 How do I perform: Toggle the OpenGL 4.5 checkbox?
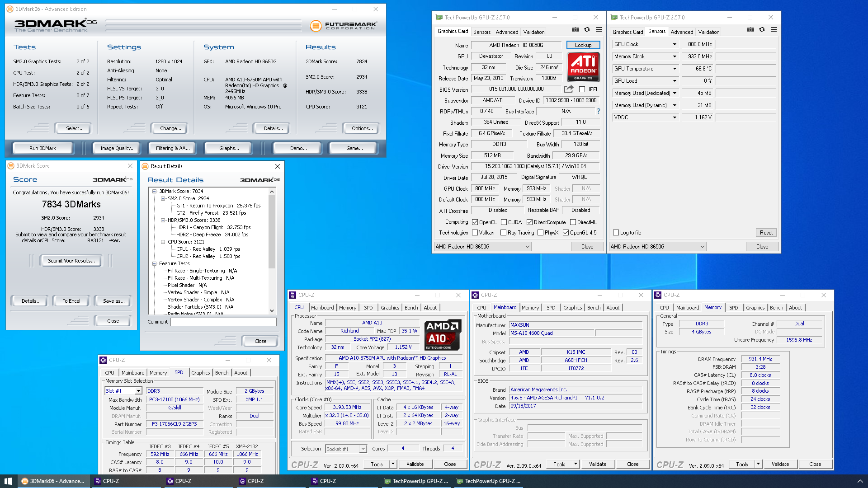coord(566,233)
